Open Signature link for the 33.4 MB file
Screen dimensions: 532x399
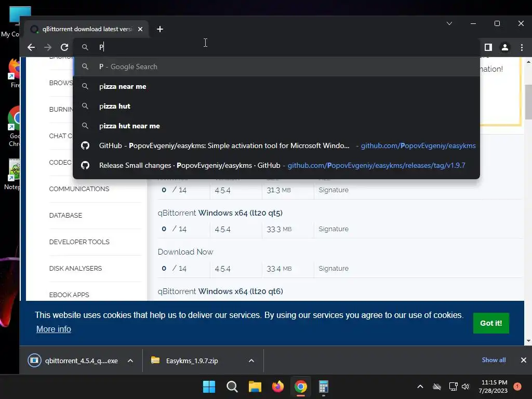pyautogui.click(x=334, y=269)
